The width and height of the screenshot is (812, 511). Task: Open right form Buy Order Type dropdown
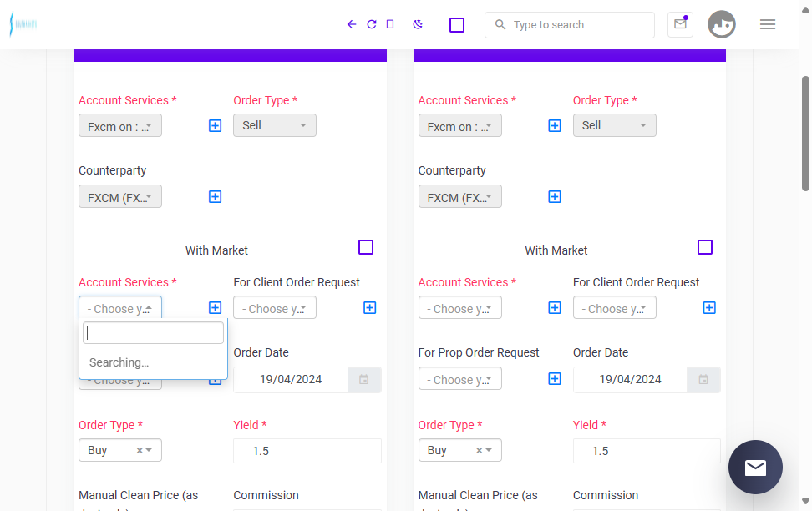(x=459, y=450)
